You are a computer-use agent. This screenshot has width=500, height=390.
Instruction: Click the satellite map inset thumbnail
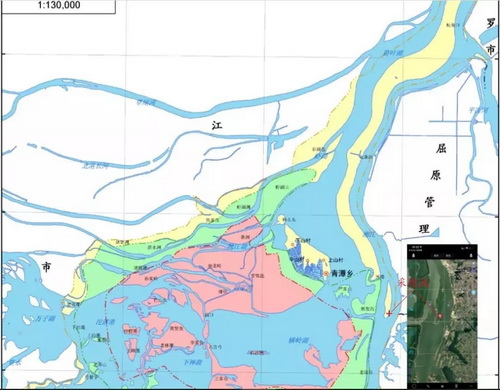pos(442,317)
